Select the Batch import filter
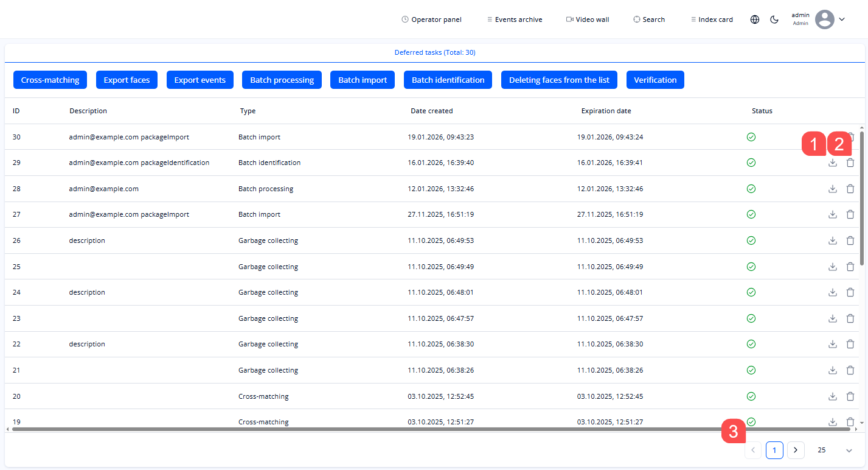 363,80
